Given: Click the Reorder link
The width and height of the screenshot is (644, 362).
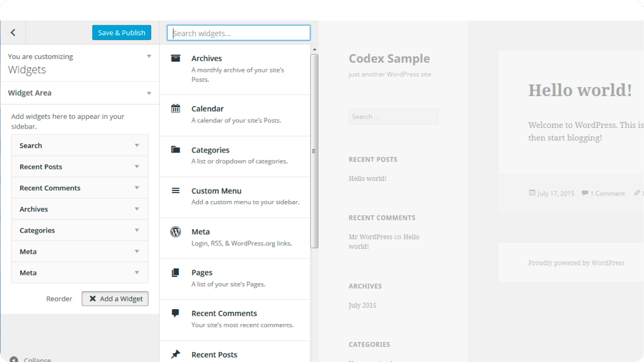Looking at the screenshot, I should 59,299.
